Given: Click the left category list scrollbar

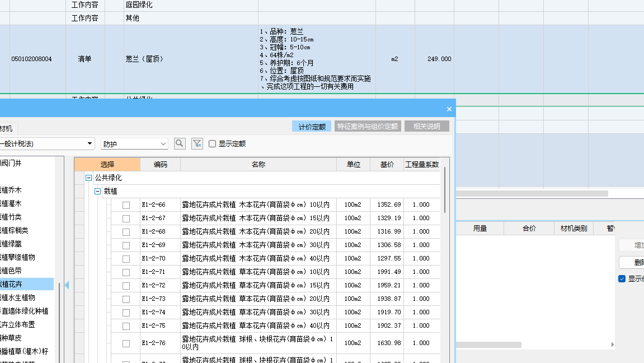Looking at the screenshot, I should (59, 323).
